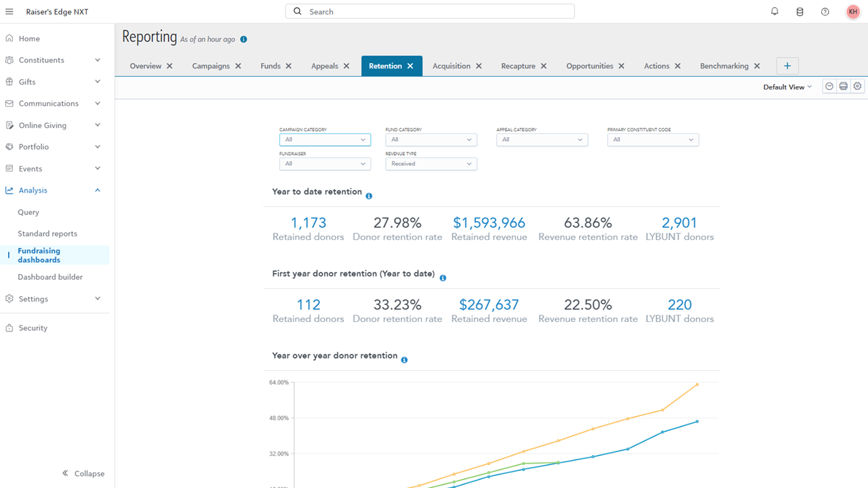Screen dimensions: 868x488
Task: Click the clock refresh schedule icon
Action: point(829,86)
